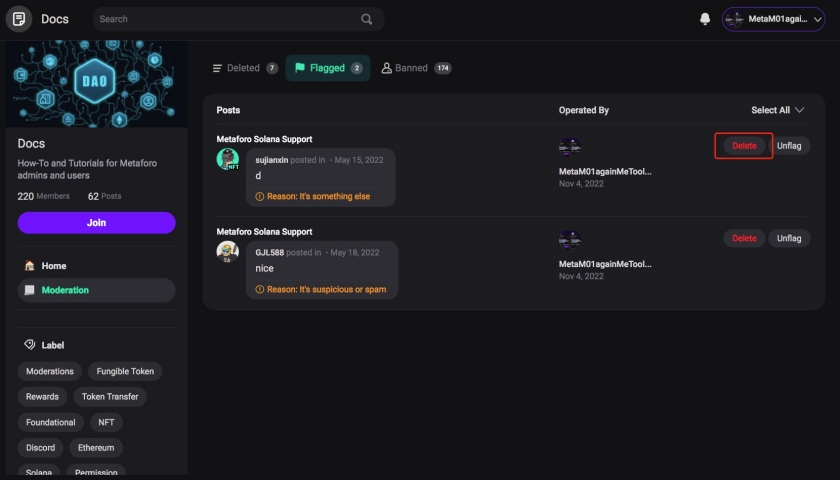Open the MetaM01again account menu
The image size is (840, 480).
tap(774, 19)
